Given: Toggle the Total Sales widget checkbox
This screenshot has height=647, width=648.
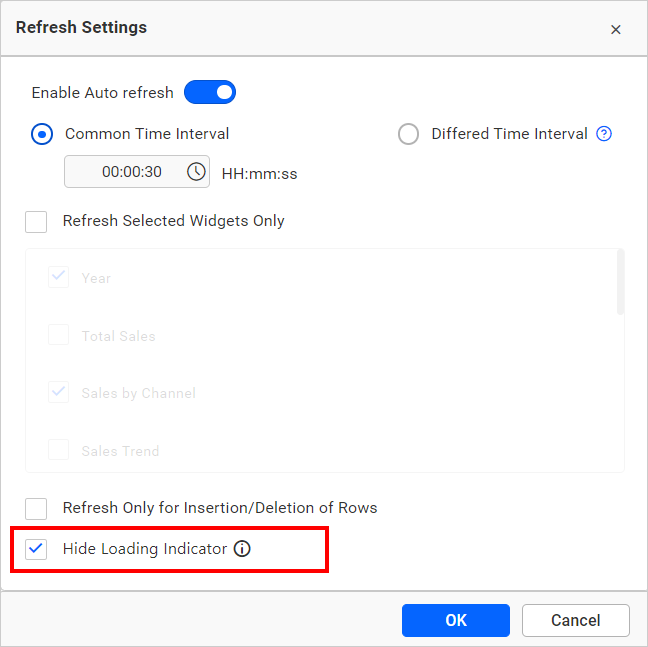Looking at the screenshot, I should (x=59, y=336).
